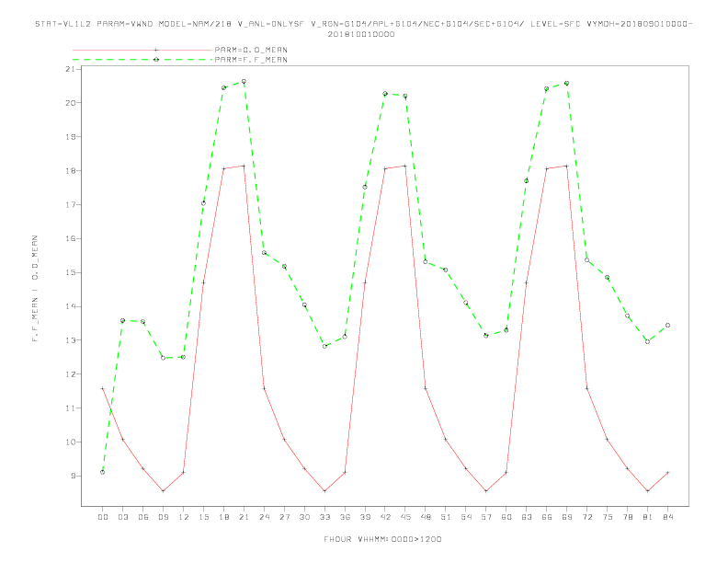The width and height of the screenshot is (728, 563).
Task: Click x-axis tick label 75
Action: [x=608, y=517]
